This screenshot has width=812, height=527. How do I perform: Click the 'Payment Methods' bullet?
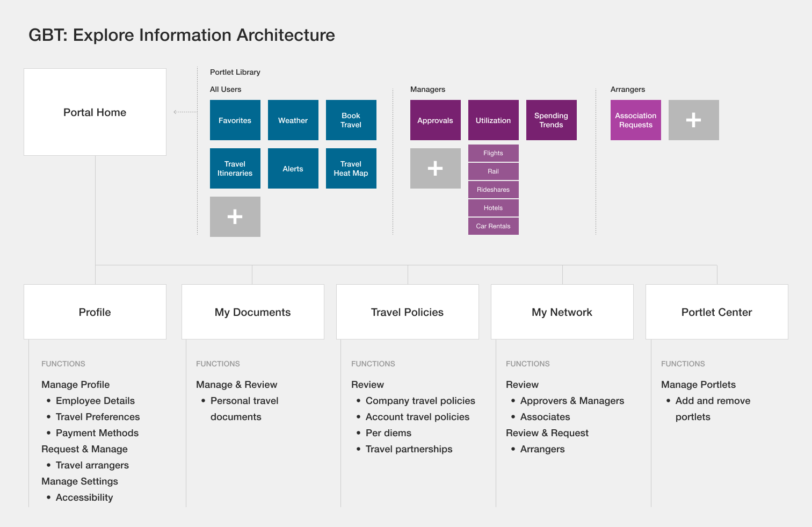click(x=97, y=433)
